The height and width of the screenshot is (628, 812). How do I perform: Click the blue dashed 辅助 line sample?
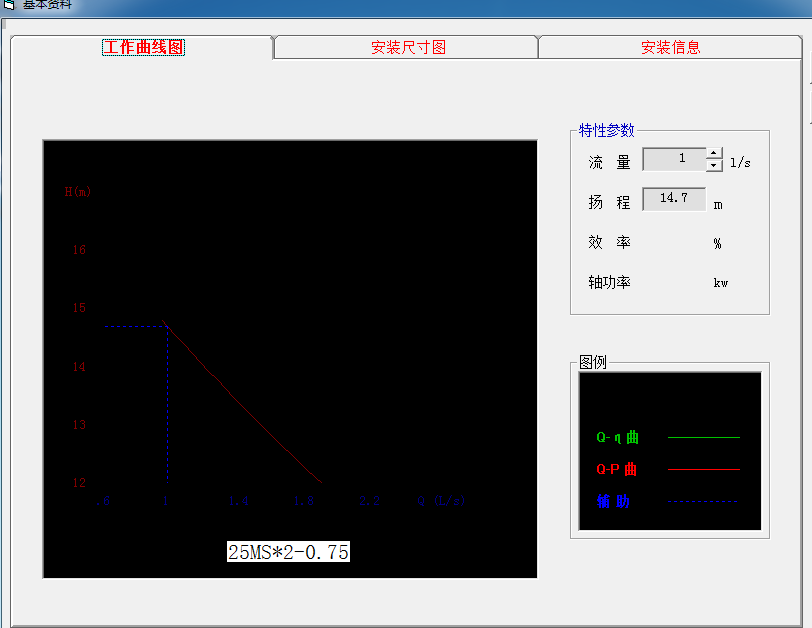[x=703, y=501]
